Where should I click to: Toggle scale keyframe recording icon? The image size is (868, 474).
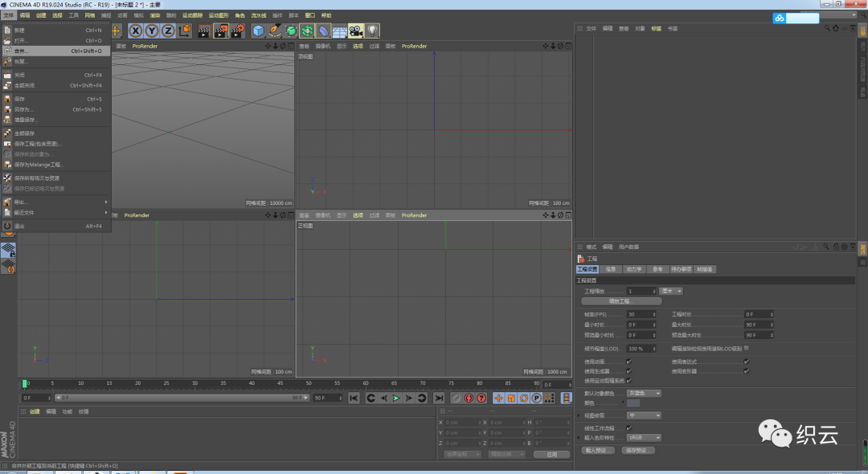(511, 398)
